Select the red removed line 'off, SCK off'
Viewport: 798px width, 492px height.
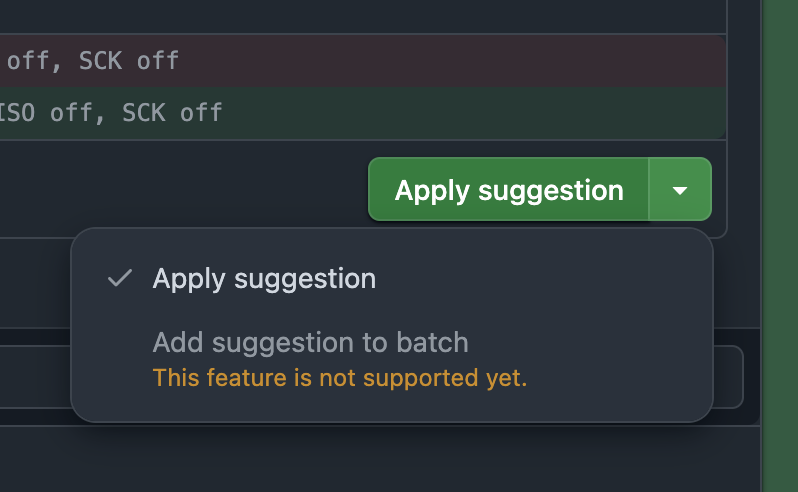pos(362,61)
